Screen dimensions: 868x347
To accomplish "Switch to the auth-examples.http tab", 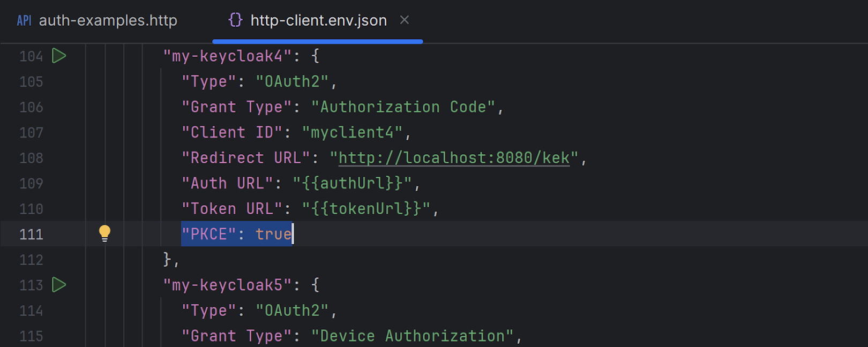I will [108, 20].
